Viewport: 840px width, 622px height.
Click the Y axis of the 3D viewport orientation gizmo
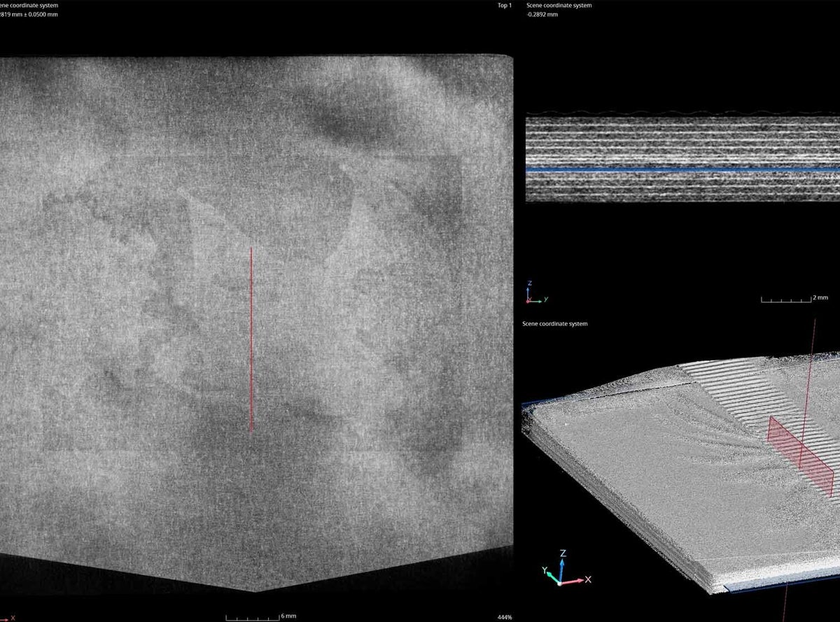point(549,574)
